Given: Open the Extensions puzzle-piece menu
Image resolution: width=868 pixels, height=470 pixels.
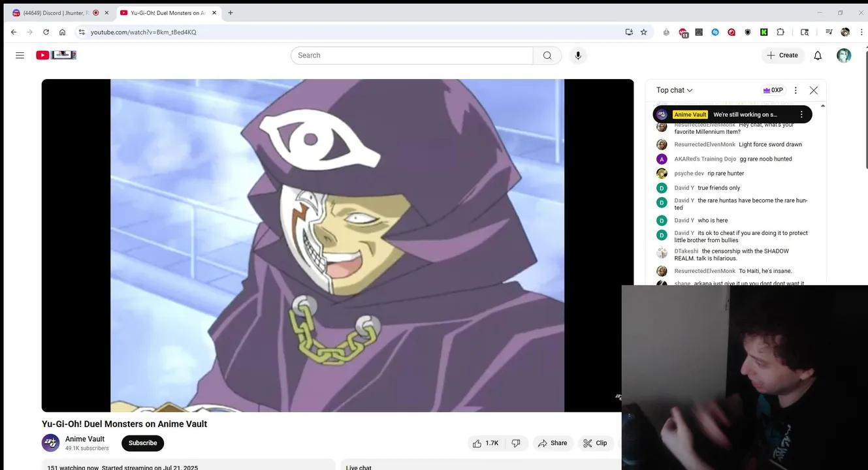Looking at the screenshot, I should [780, 32].
